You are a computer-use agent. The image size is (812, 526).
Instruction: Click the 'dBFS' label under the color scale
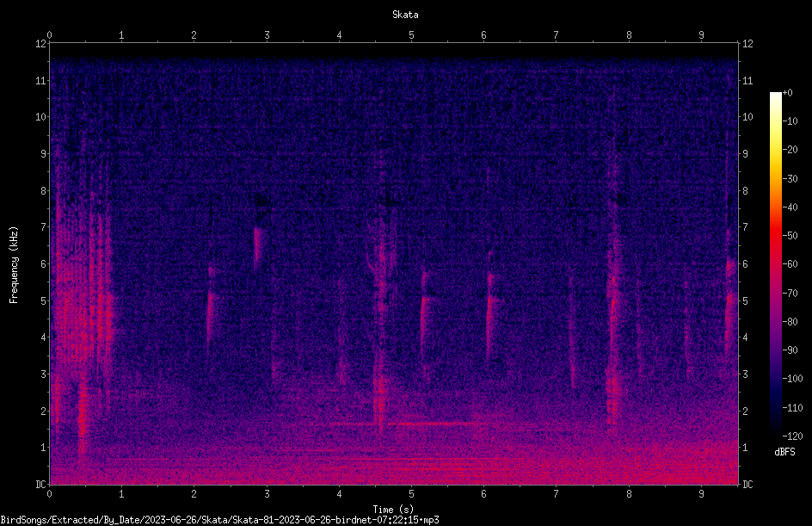(784, 452)
